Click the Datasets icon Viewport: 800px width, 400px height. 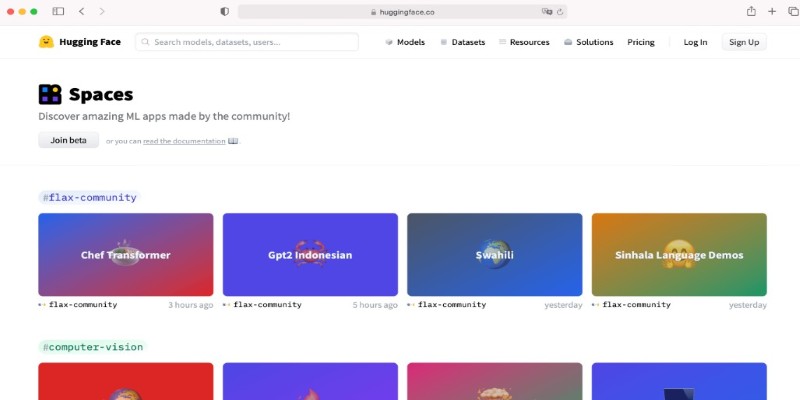point(444,42)
